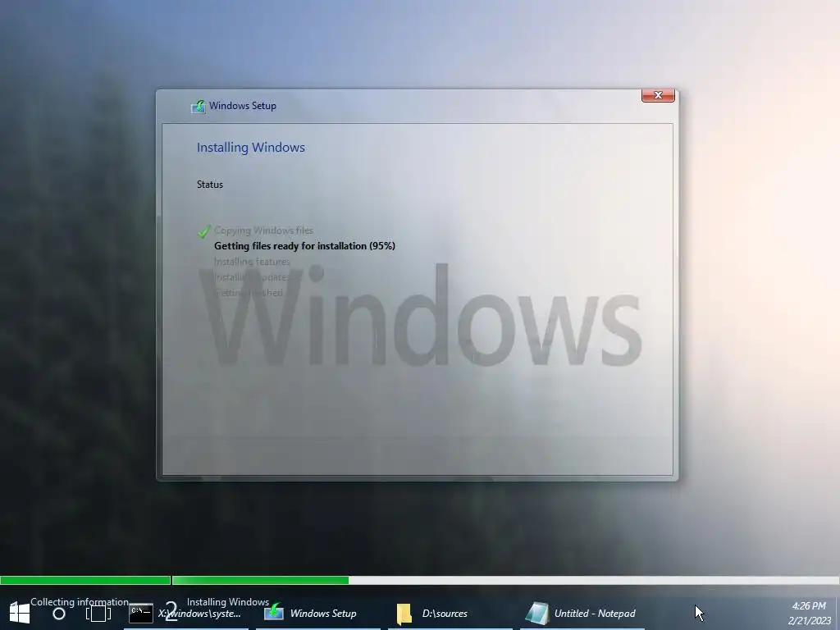Click the Windows Setup icon on taskbar
Image resolution: width=840 pixels, height=630 pixels.
[274, 612]
